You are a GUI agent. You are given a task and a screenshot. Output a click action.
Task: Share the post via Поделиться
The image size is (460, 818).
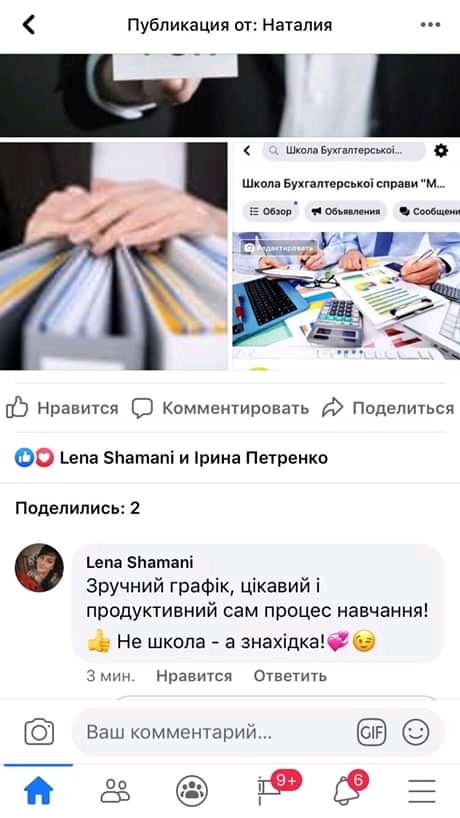pos(388,408)
